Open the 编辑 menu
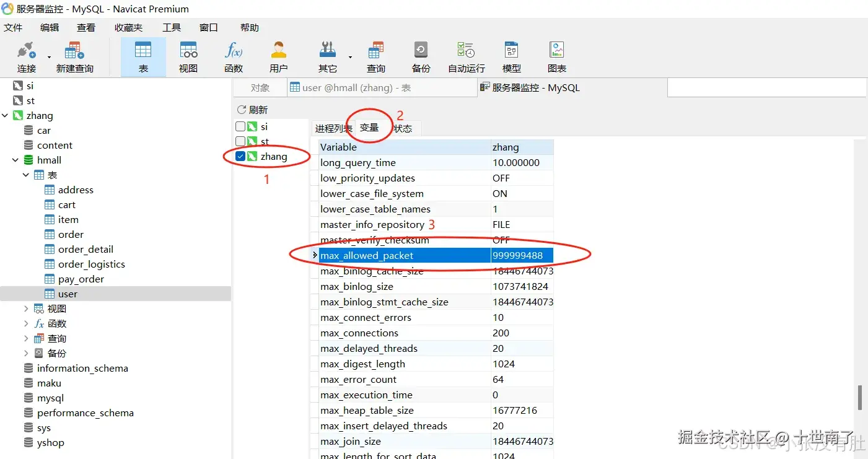868x459 pixels. pyautogui.click(x=50, y=28)
